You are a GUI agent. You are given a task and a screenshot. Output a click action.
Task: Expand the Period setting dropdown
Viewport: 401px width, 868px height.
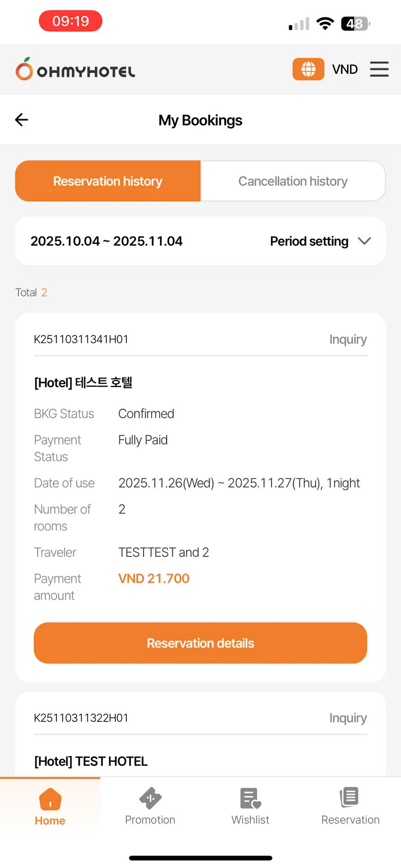[x=309, y=241]
